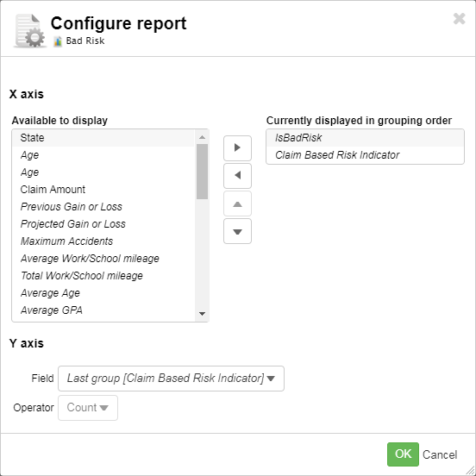The width and height of the screenshot is (476, 476).
Task: Click the Bad Risk chart icon
Action: [x=58, y=41]
